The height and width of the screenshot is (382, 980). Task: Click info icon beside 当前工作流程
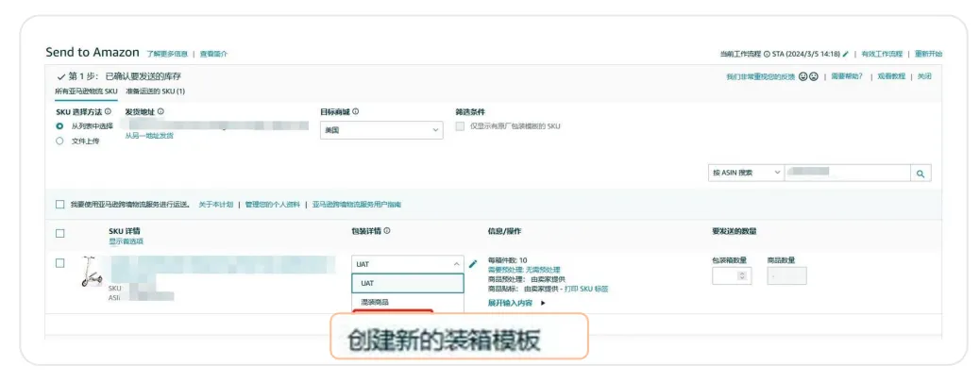[x=767, y=55]
